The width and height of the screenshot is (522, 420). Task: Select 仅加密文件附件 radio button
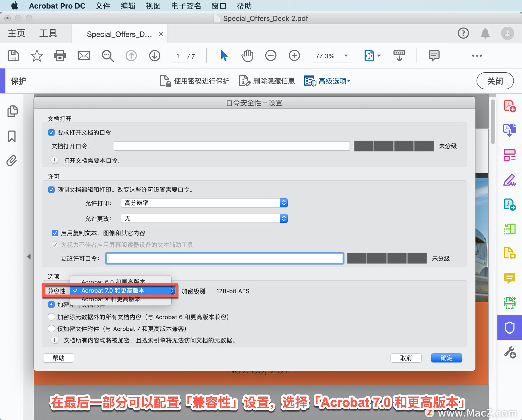click(x=51, y=328)
